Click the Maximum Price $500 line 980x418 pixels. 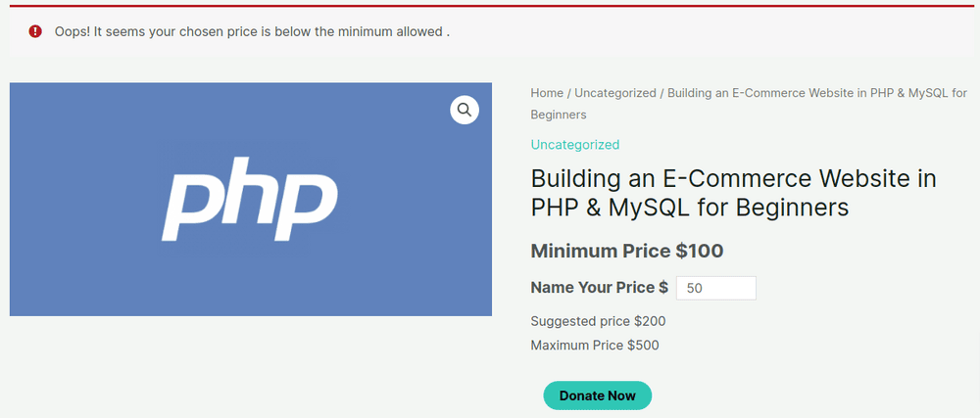click(594, 346)
